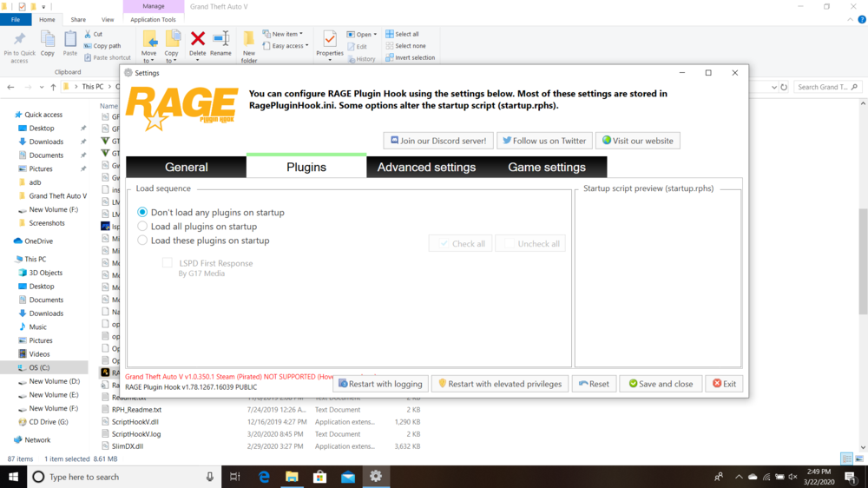Select SlimDX.dll file
The height and width of the screenshot is (488, 868).
click(128, 446)
